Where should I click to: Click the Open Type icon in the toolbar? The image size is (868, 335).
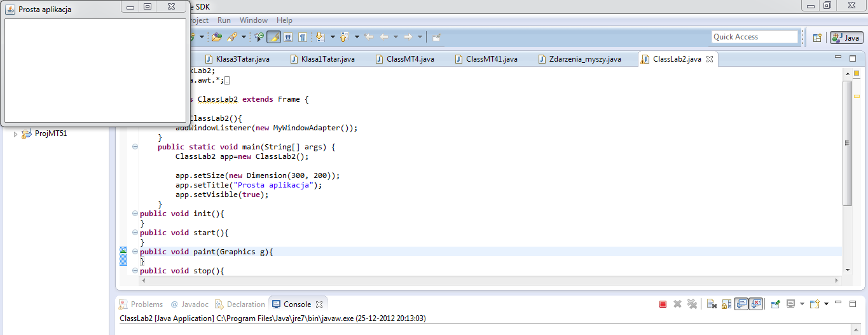point(216,38)
